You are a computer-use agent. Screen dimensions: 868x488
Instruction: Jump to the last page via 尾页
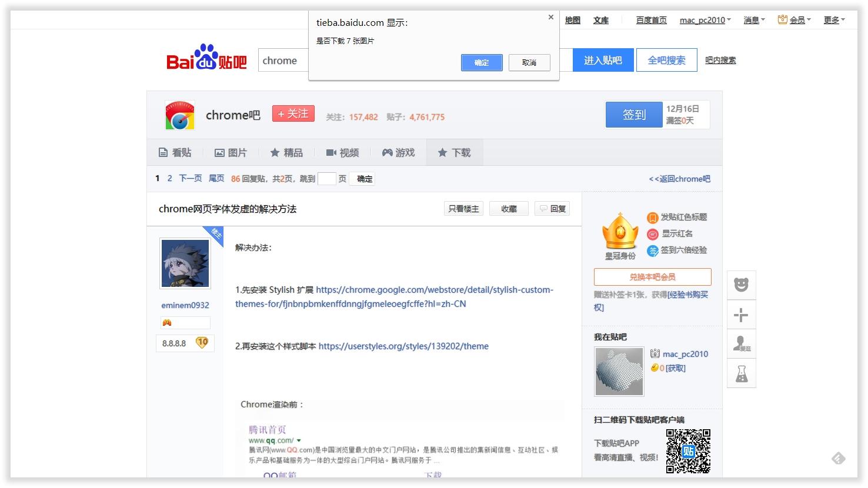point(216,178)
